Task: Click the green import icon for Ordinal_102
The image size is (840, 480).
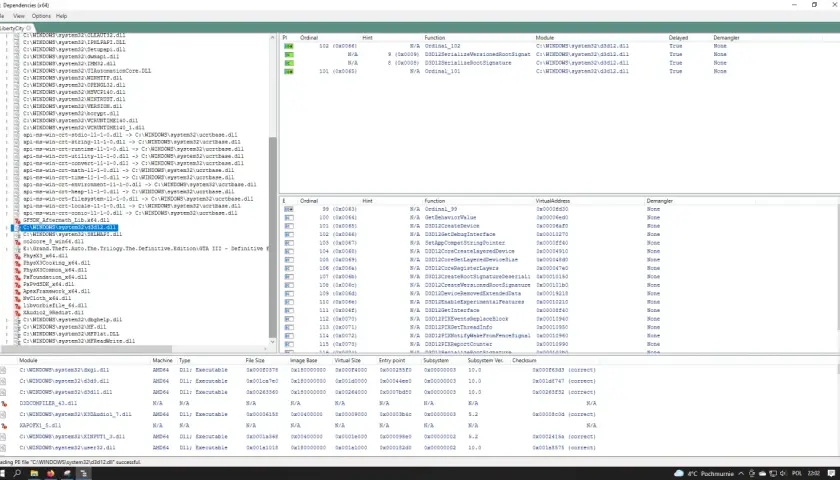Action: click(289, 46)
